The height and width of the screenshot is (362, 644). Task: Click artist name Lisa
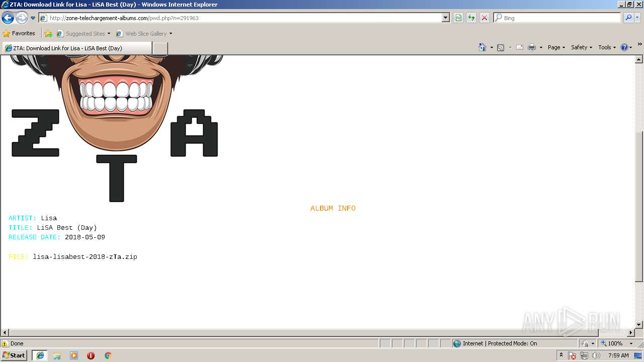pos(49,218)
